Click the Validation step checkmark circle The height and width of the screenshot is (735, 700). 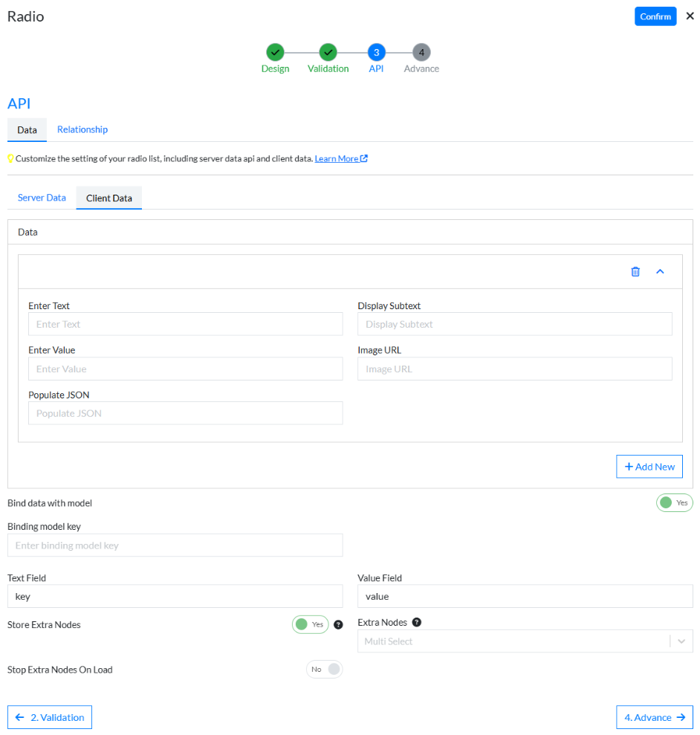[x=328, y=52]
